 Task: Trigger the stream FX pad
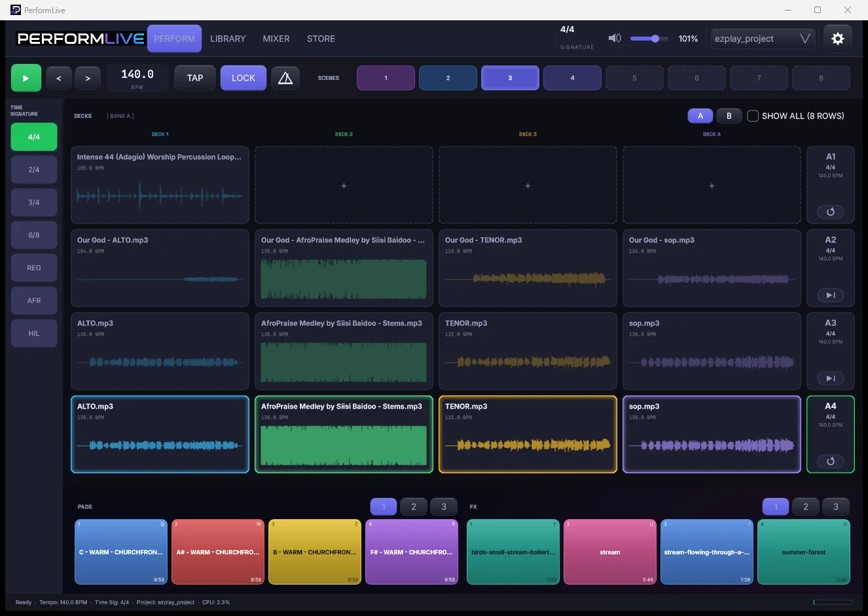click(x=610, y=552)
